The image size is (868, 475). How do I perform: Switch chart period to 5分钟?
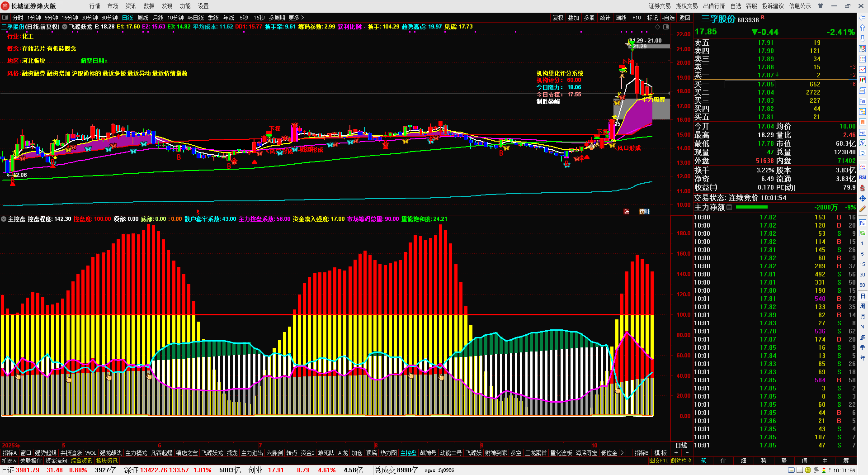[x=52, y=18]
